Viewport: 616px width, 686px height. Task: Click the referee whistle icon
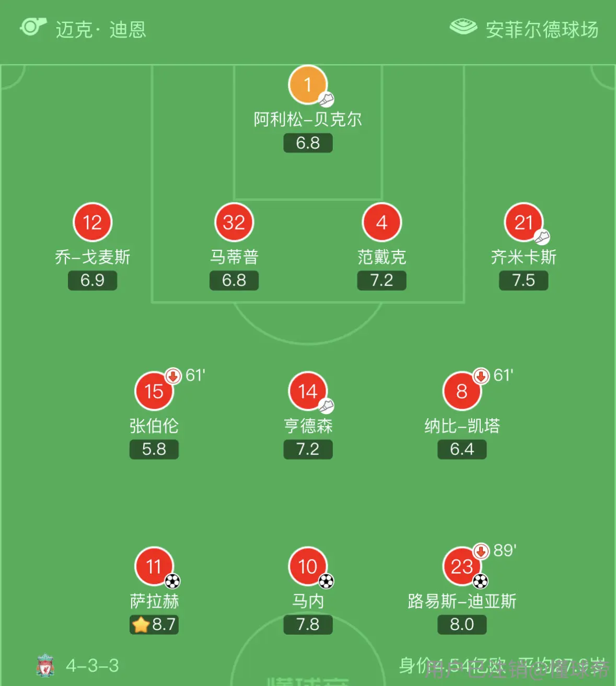(33, 27)
